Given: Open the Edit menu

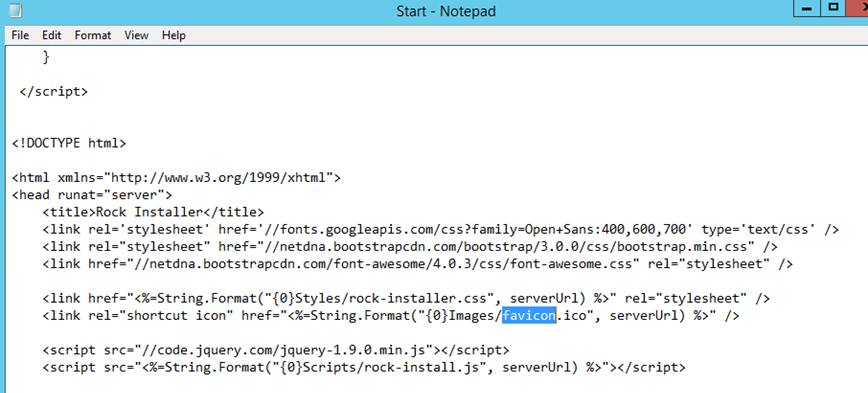Looking at the screenshot, I should click(51, 35).
